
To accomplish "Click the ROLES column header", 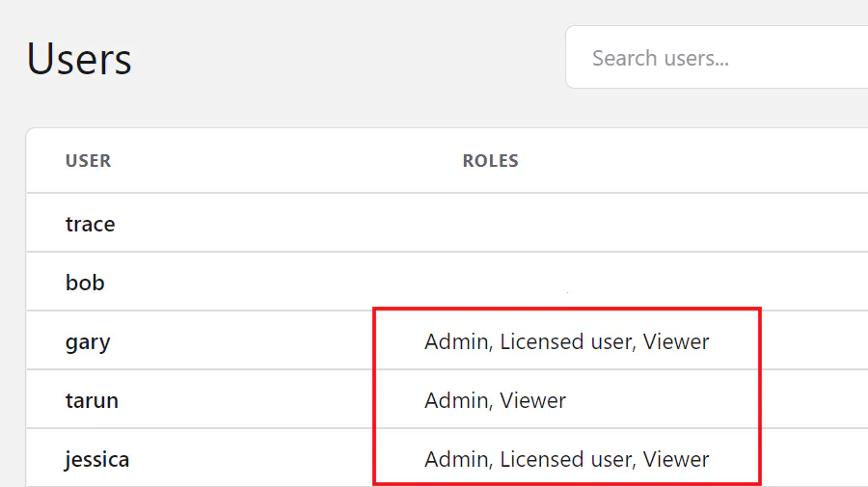I will (491, 160).
